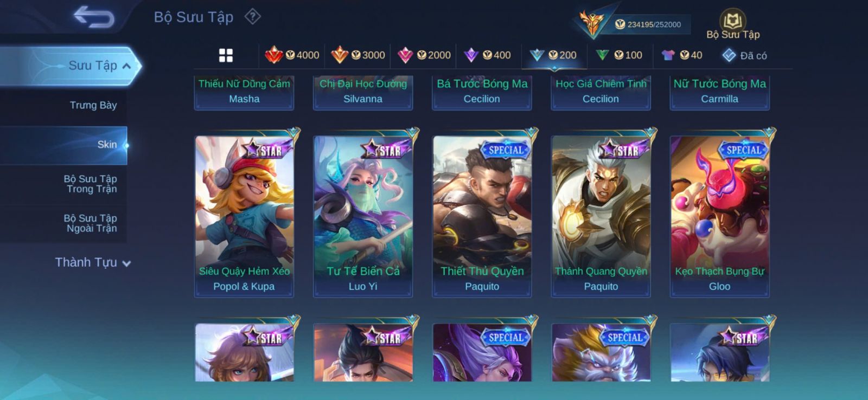Filter skins by 100 point tier
This screenshot has width=868, height=400.
pyautogui.click(x=619, y=55)
